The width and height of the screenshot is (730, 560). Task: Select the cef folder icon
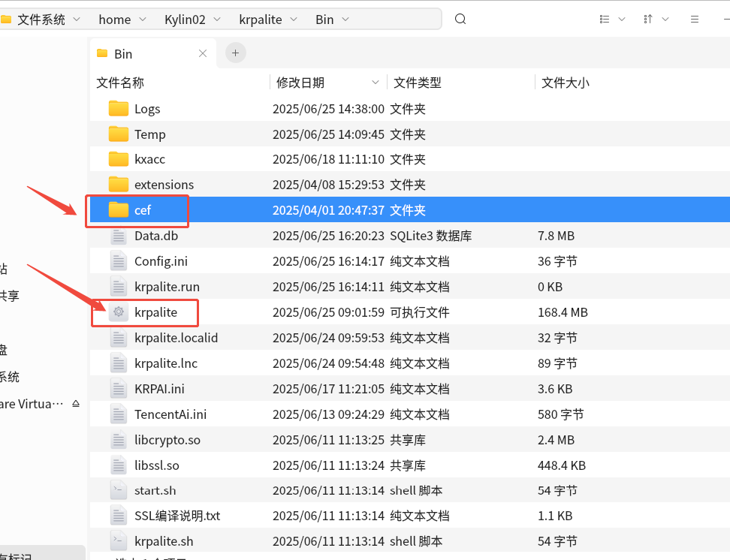point(118,210)
